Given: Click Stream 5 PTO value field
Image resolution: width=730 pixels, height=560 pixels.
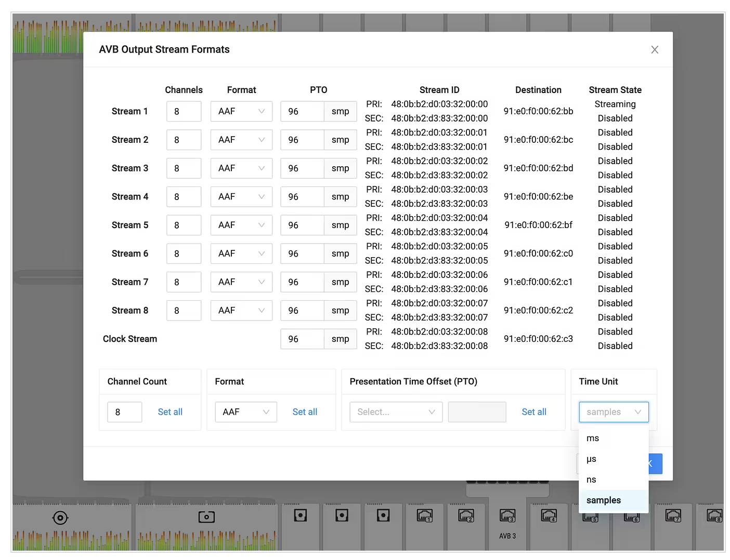Looking at the screenshot, I should [x=302, y=225].
